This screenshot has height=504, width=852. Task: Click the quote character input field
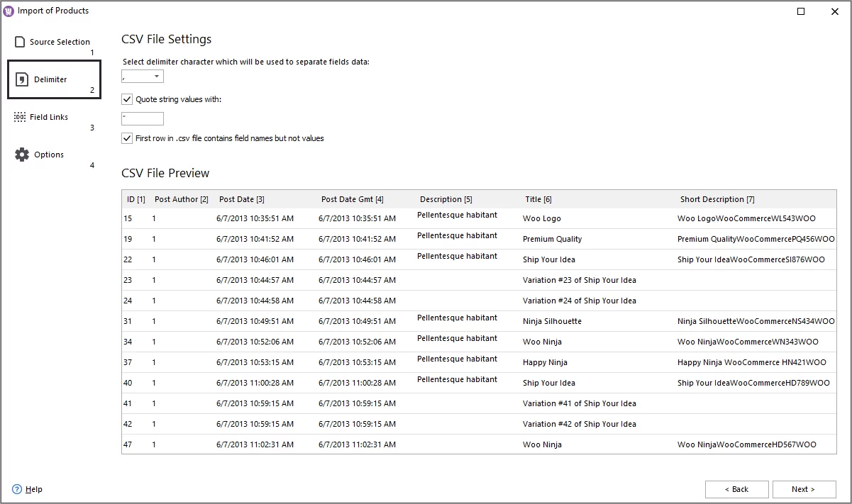tap(142, 118)
